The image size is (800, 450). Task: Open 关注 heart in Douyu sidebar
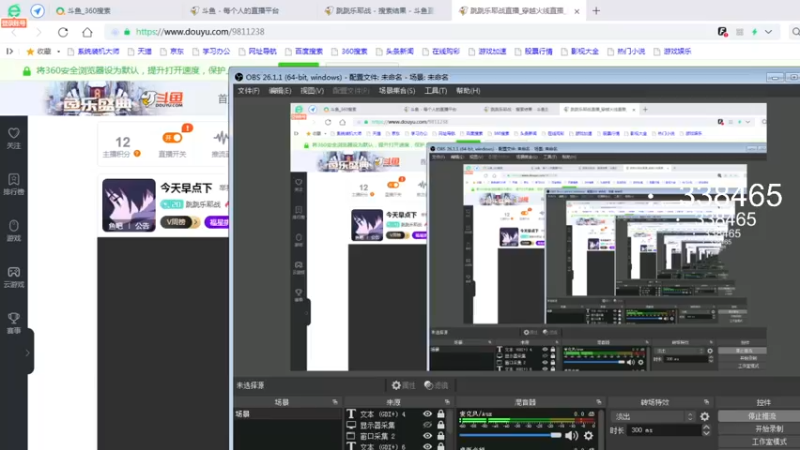tap(14, 138)
